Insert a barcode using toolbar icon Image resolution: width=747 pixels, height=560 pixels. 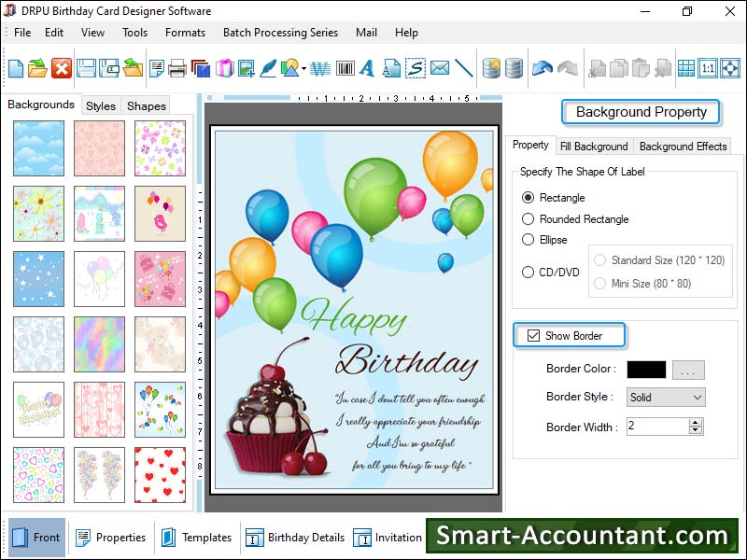point(345,68)
